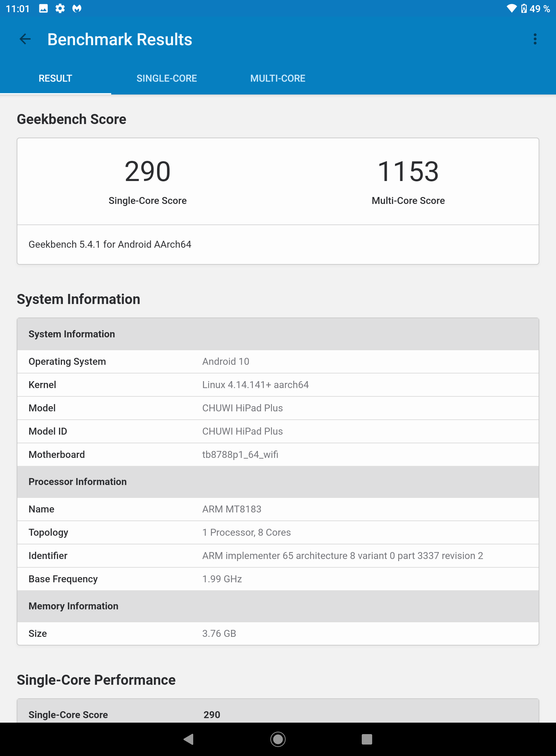This screenshot has height=756, width=556.
Task: Tap the settings gear status icon
Action: pyautogui.click(x=60, y=8)
